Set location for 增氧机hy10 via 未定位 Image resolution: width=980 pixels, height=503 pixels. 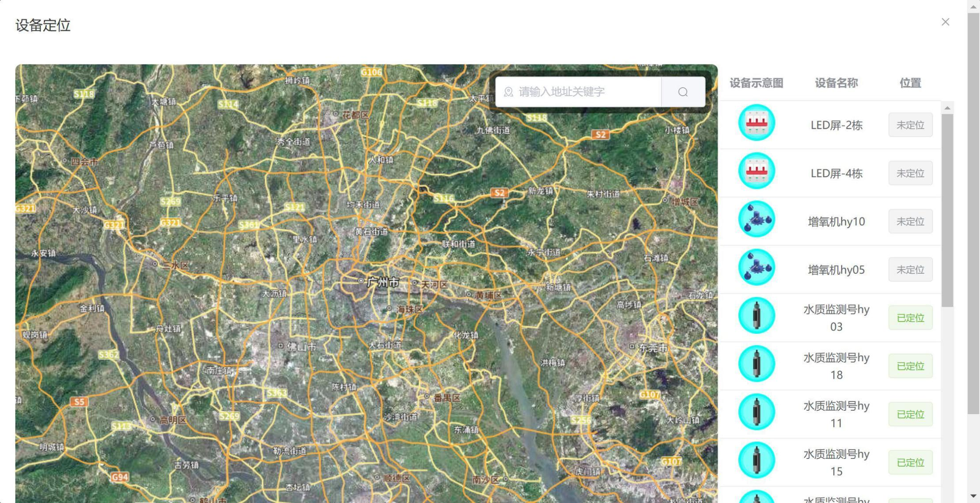[x=910, y=221]
